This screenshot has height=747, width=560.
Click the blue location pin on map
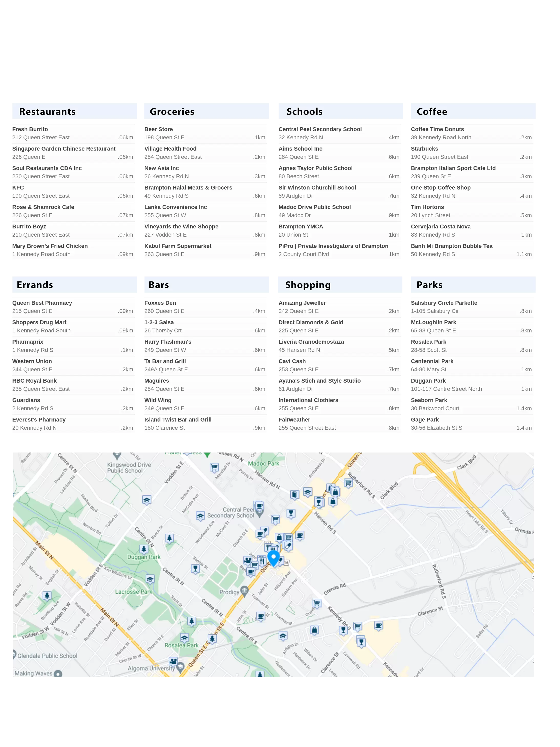click(273, 557)
